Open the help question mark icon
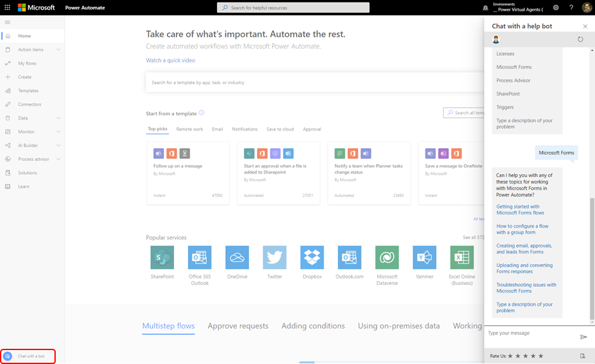 (x=571, y=8)
